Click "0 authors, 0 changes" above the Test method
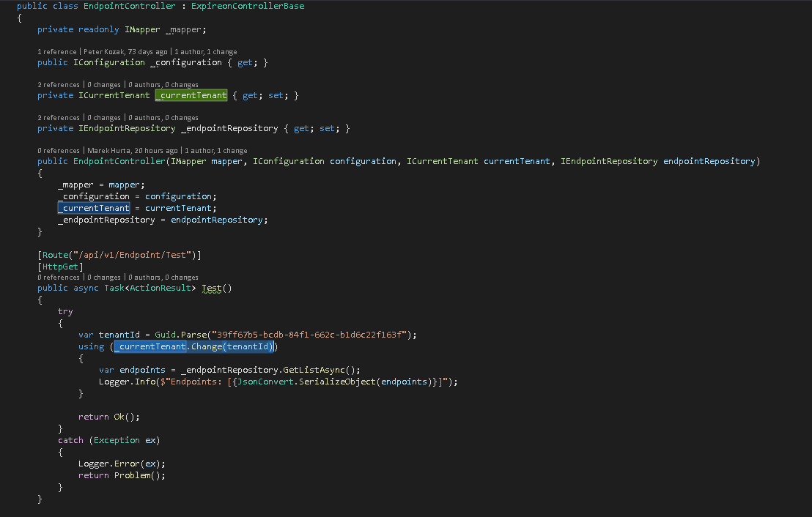The height and width of the screenshot is (517, 812). [163, 278]
